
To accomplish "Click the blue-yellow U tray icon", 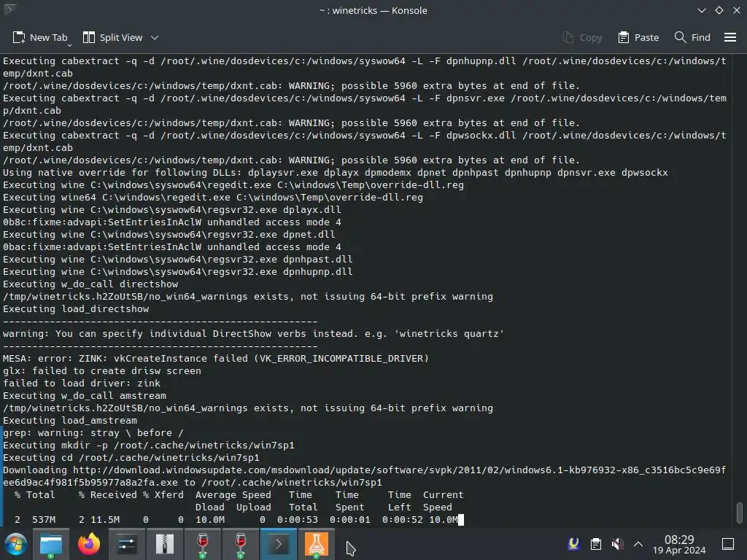I will point(574,543).
